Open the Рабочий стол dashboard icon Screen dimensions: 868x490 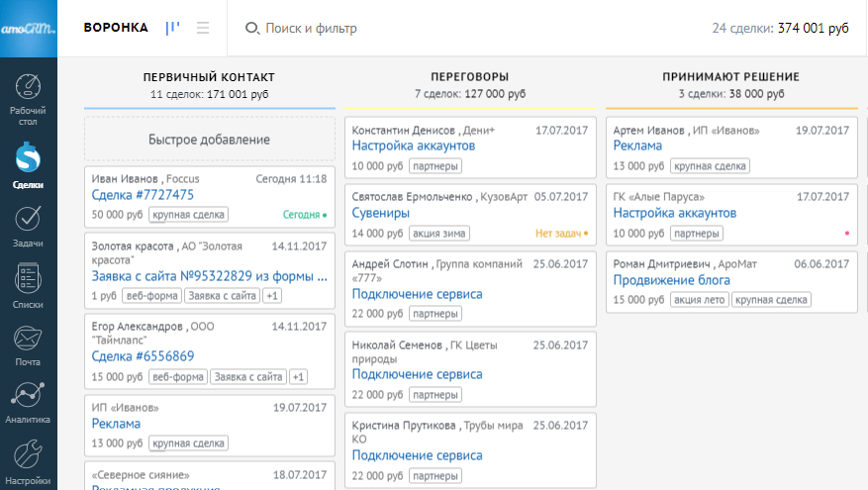pos(28,87)
